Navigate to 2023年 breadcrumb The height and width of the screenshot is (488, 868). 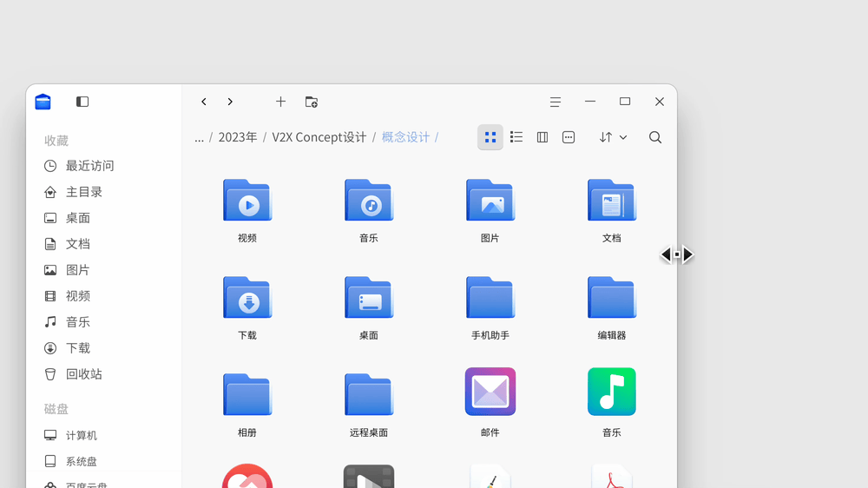click(x=238, y=137)
